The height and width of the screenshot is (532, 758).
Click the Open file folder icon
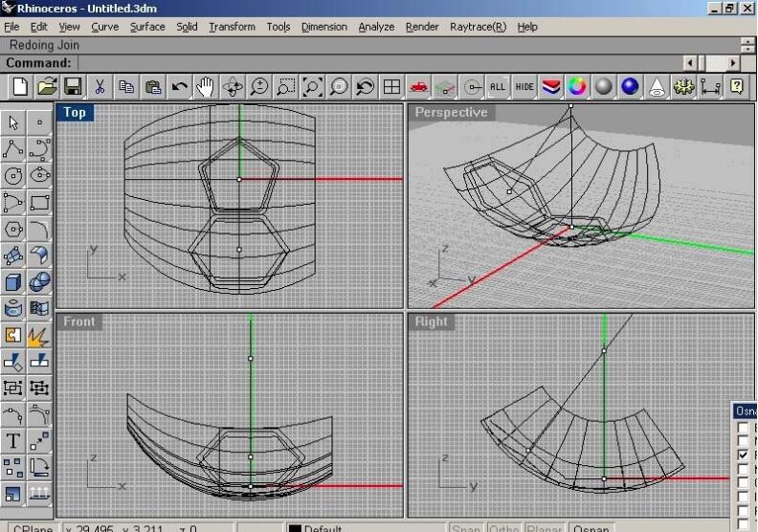(47, 87)
